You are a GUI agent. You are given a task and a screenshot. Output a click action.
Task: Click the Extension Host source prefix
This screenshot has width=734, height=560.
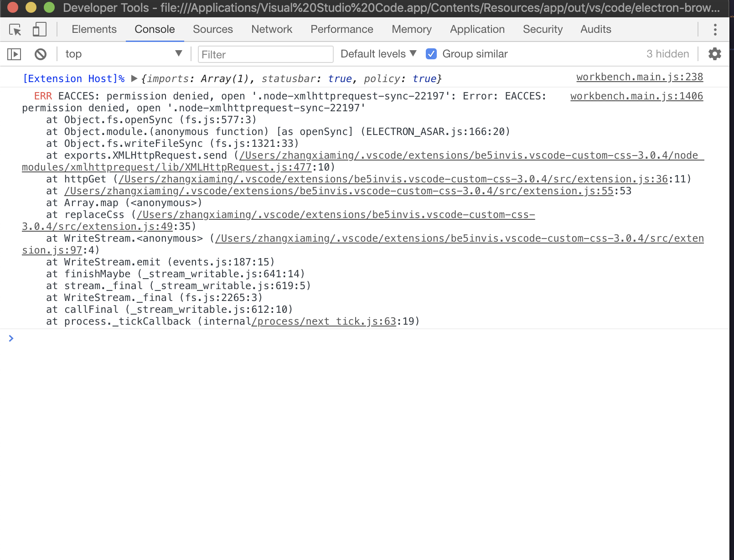tap(73, 78)
